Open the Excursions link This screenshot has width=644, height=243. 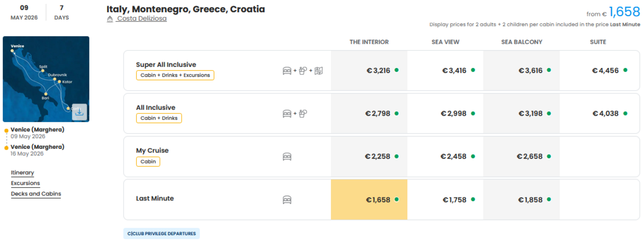(26, 183)
